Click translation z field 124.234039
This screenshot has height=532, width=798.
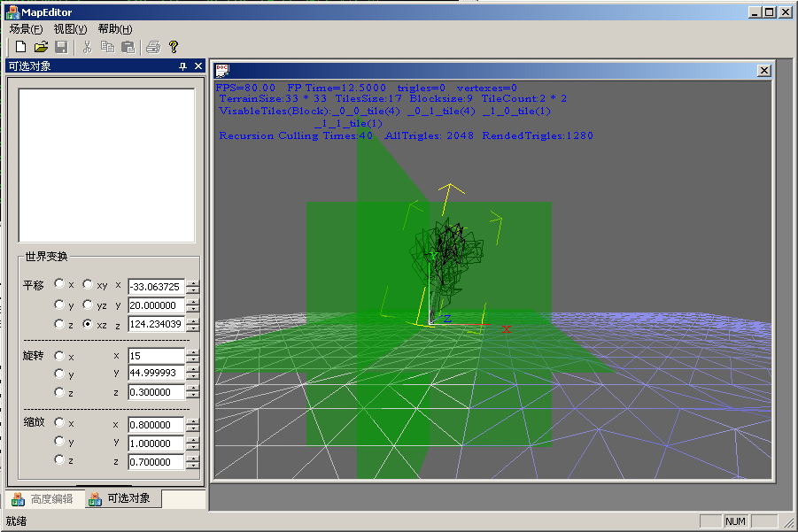156,324
